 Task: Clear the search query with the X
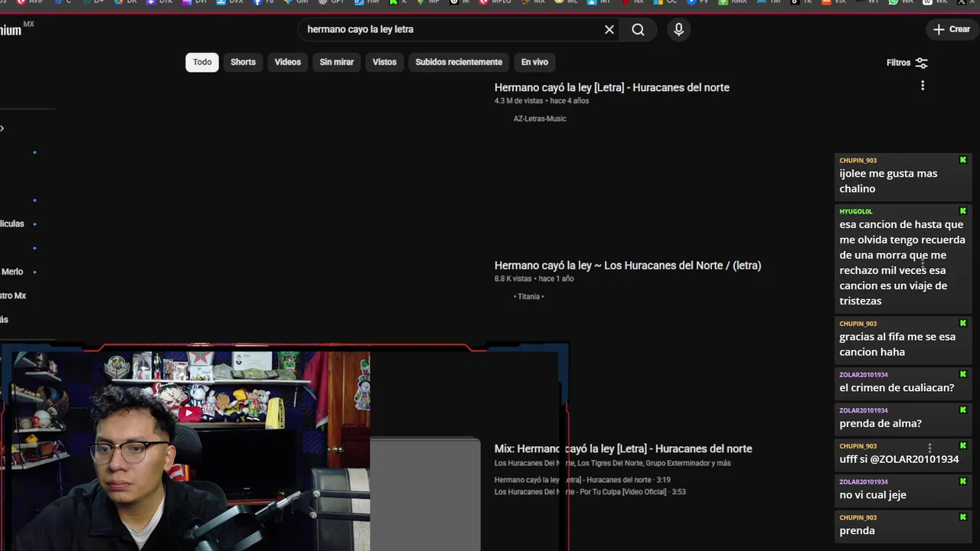609,30
